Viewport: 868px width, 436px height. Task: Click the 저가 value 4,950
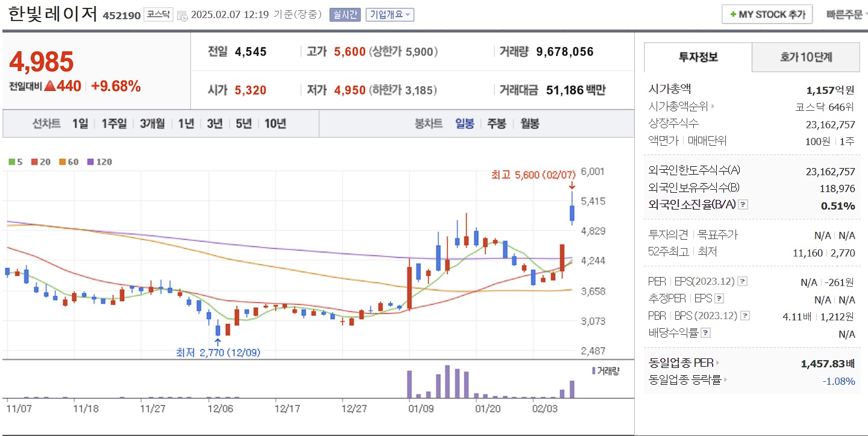[x=350, y=90]
